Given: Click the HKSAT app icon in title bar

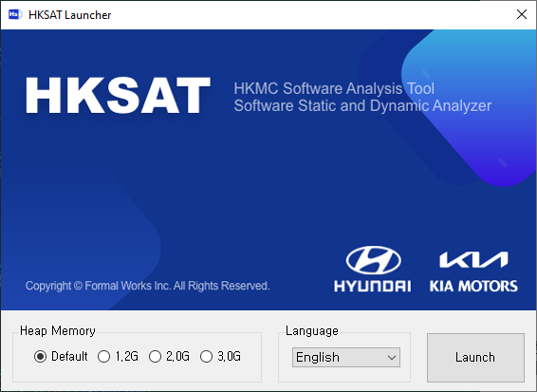Looking at the screenshot, I should click(x=15, y=14).
